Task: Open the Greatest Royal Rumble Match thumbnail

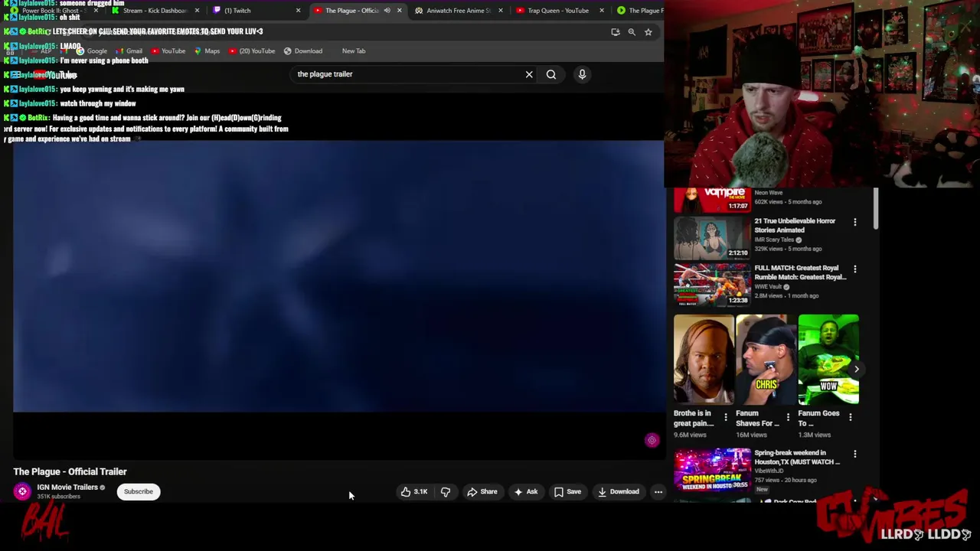Action: (712, 285)
